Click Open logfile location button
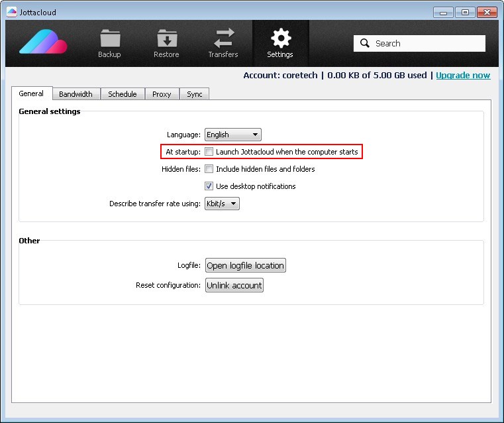The width and height of the screenshot is (504, 423). (x=246, y=265)
